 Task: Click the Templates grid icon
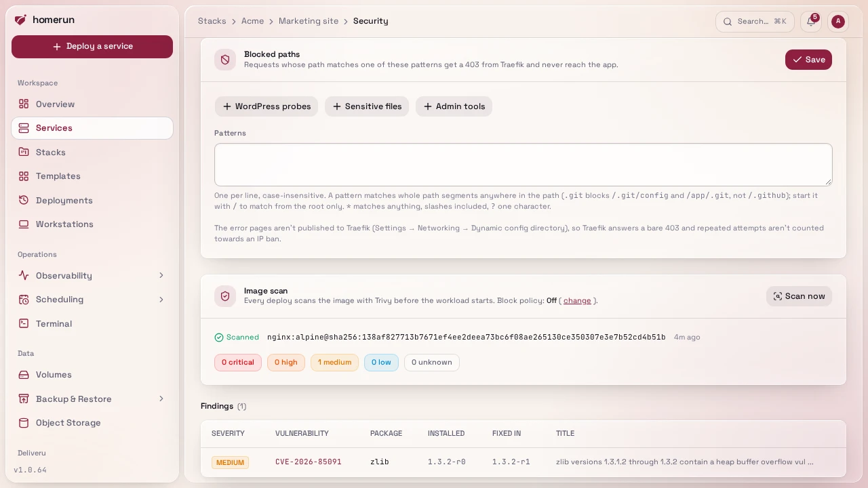24,176
